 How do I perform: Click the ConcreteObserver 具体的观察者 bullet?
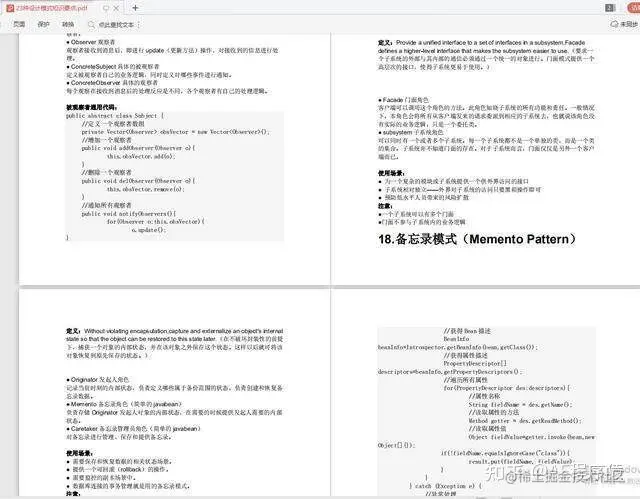(112, 83)
